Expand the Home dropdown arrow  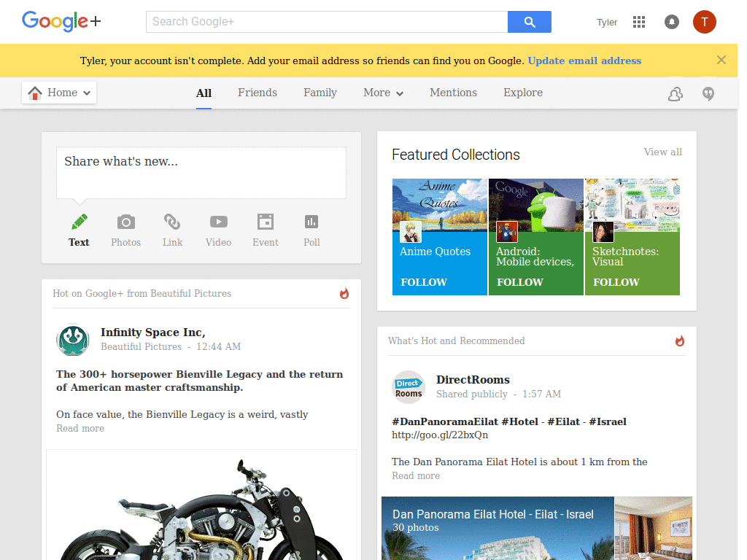click(87, 93)
